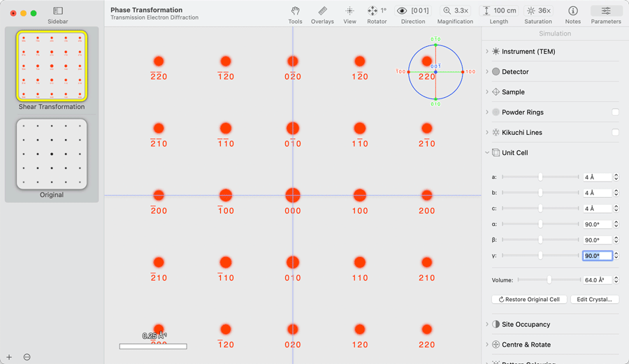Click the View crosshair icon
This screenshot has width=629, height=364.
(349, 10)
